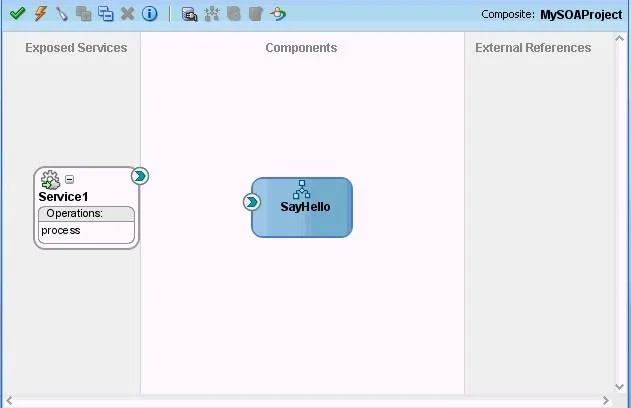Click the lightning bolt test icon
The image size is (631, 408).
pos(40,14)
